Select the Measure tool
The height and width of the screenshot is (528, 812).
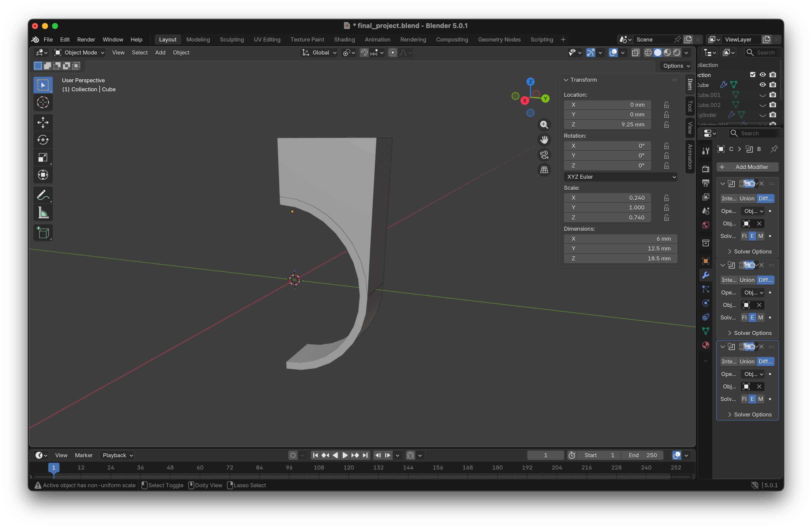coord(43,213)
